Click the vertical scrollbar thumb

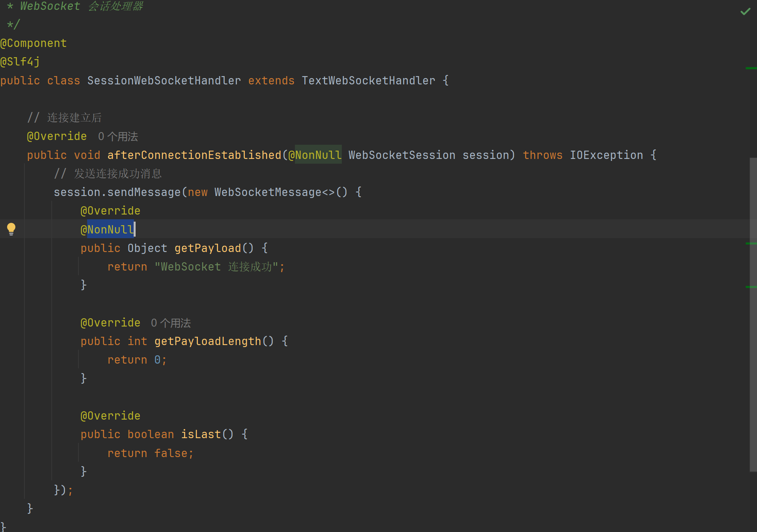click(753, 314)
